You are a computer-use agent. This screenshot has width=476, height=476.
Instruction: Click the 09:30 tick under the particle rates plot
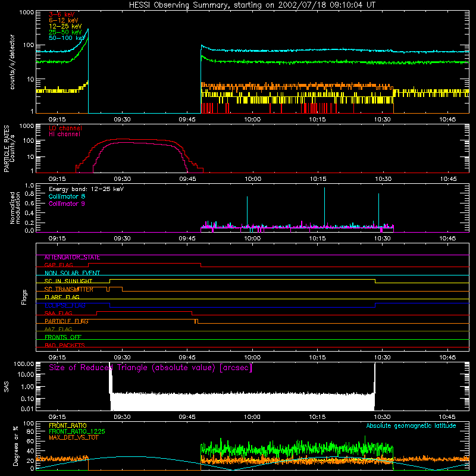(123, 179)
